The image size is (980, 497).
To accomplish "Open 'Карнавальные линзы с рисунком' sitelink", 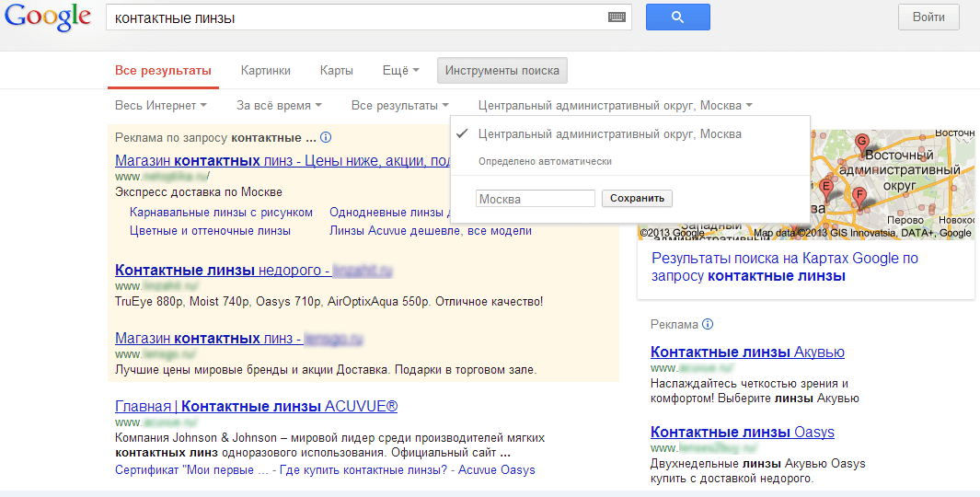I will point(221,213).
